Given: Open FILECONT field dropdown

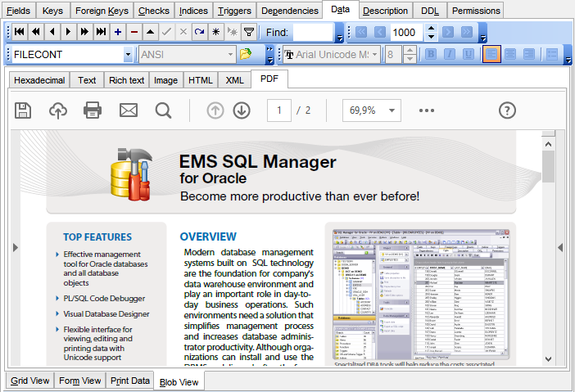Looking at the screenshot, I should pos(128,55).
